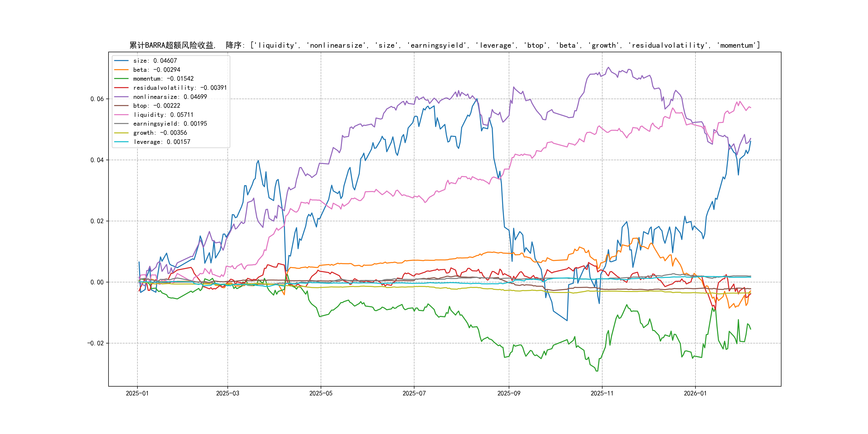Click the pink liquidity legend swatch
The height and width of the screenshot is (434, 868).
click(x=121, y=115)
